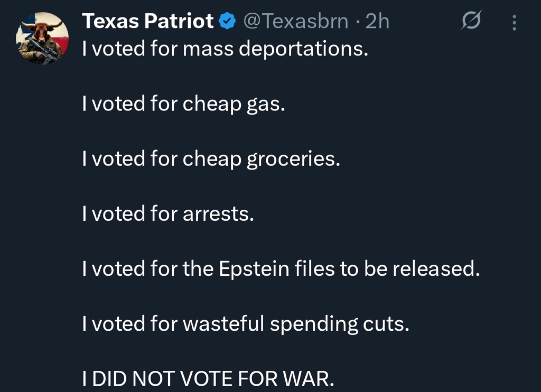Click the line starting 'I voted for cheap groceries'
Viewport: 541px width, 392px height.
211,159
